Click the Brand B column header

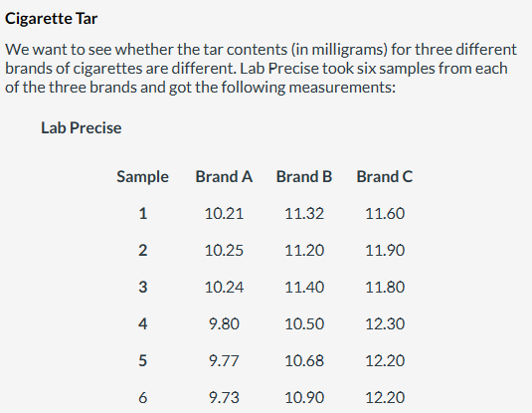(x=304, y=176)
